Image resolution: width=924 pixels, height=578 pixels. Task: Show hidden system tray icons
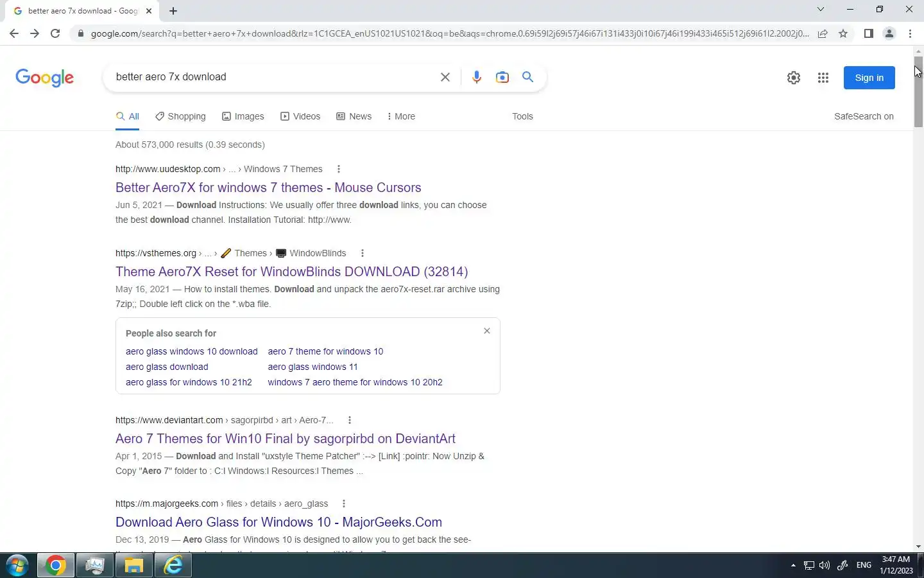coord(793,566)
